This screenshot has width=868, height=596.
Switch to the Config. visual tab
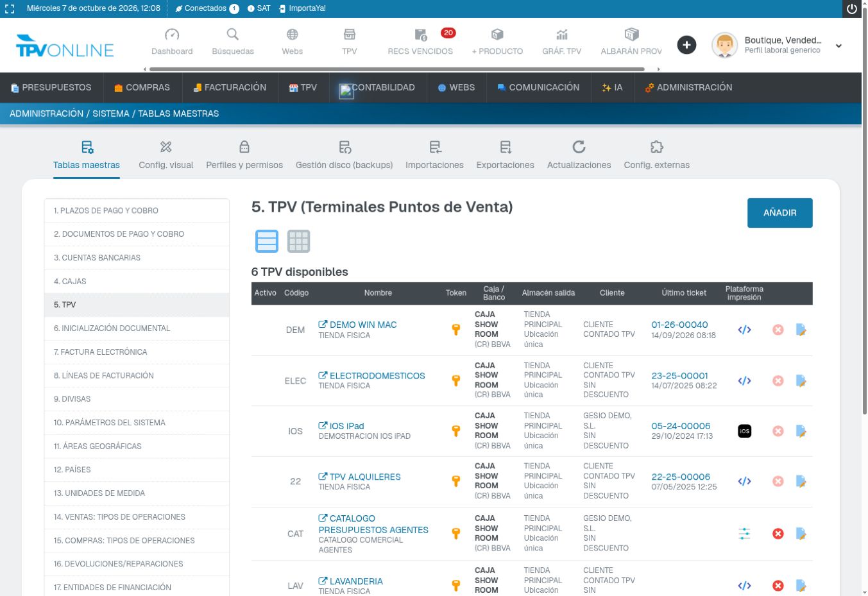point(166,155)
